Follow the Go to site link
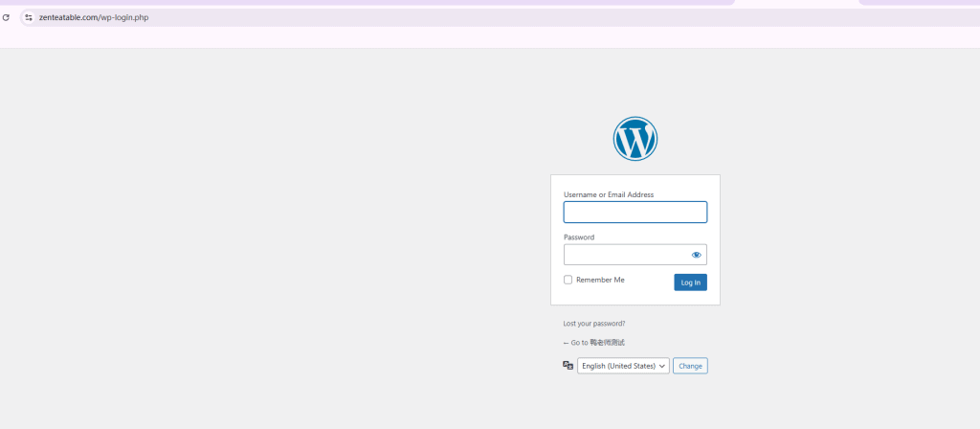The width and height of the screenshot is (980, 429). pyautogui.click(x=593, y=343)
